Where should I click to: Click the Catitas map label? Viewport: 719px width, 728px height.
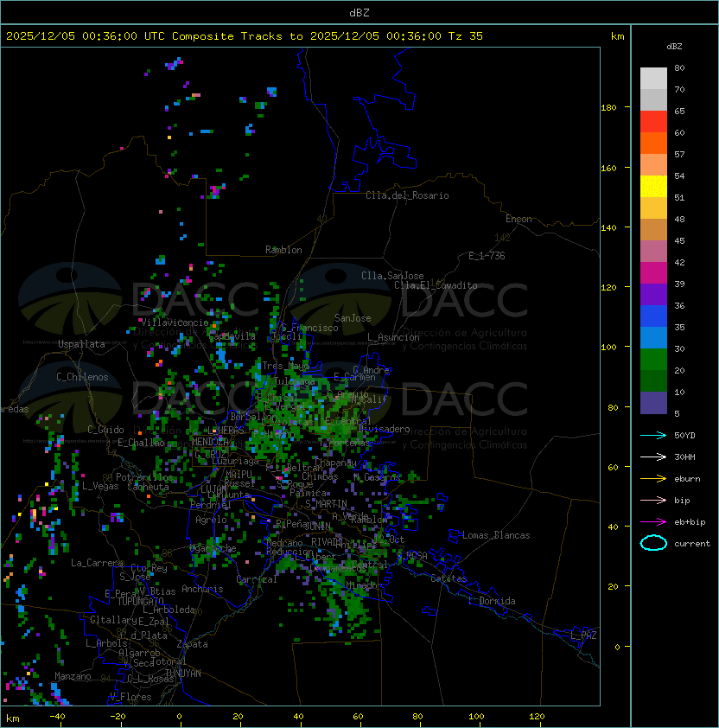coord(449,578)
